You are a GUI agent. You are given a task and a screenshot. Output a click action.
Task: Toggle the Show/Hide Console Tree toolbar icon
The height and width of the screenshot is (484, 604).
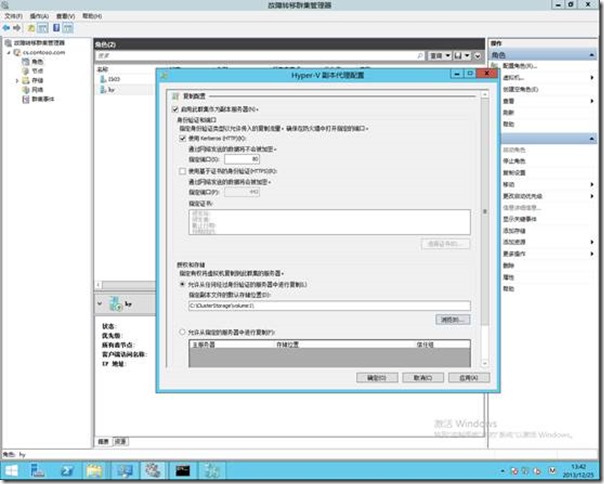[x=43, y=28]
